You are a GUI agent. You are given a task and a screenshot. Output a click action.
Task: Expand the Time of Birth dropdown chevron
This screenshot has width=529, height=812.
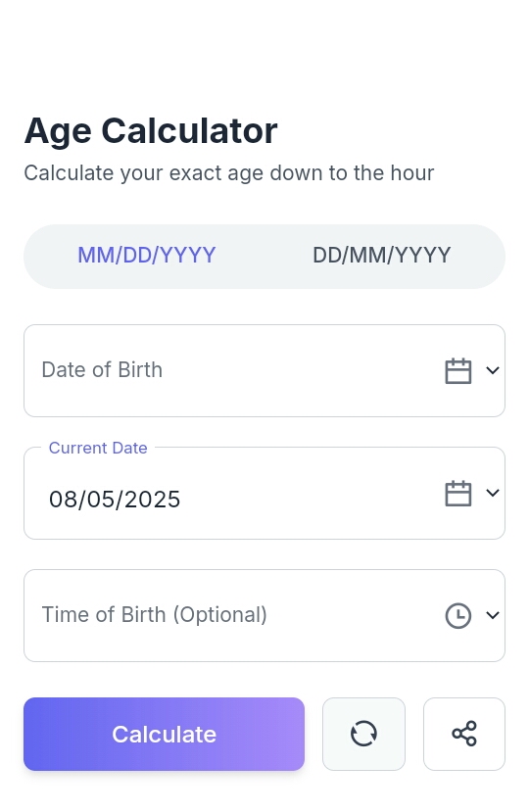pyautogui.click(x=493, y=615)
